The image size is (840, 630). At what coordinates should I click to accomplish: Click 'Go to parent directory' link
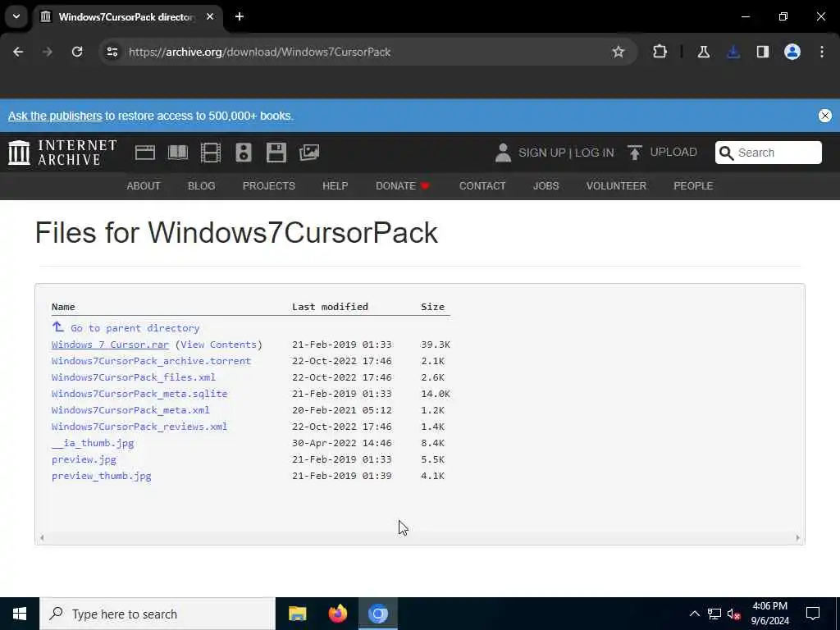tap(135, 328)
